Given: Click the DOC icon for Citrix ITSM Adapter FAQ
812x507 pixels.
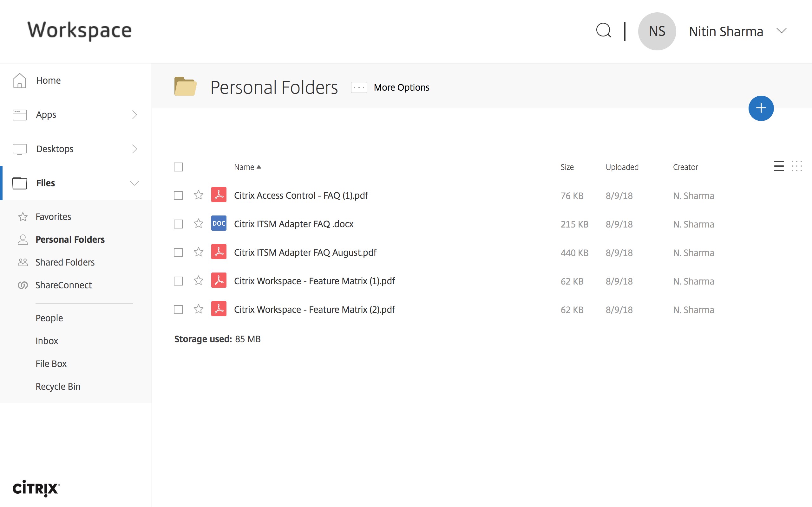Looking at the screenshot, I should tap(219, 223).
